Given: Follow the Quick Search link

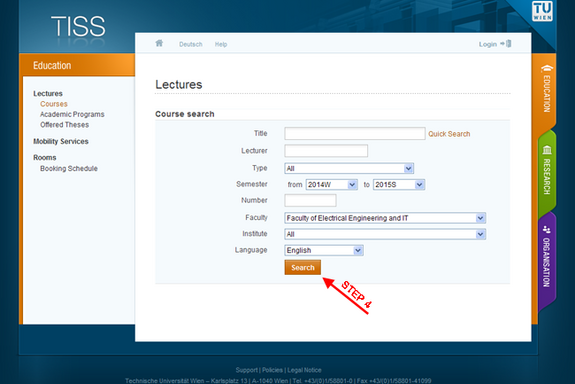Looking at the screenshot, I should (x=449, y=134).
